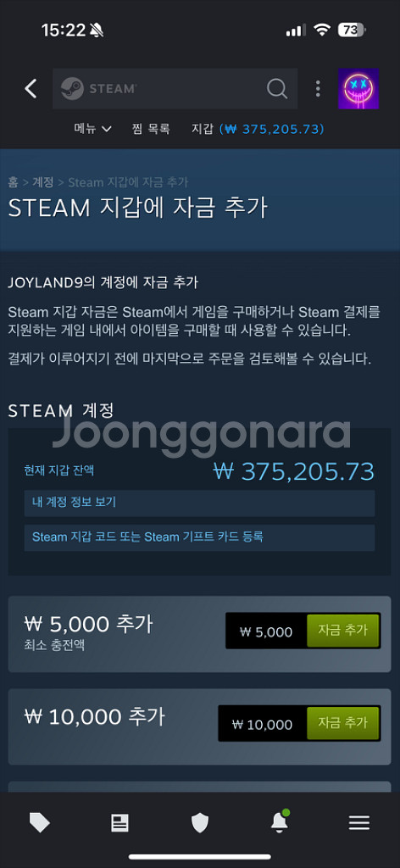Open 지갑 wallet balance link

(258, 129)
